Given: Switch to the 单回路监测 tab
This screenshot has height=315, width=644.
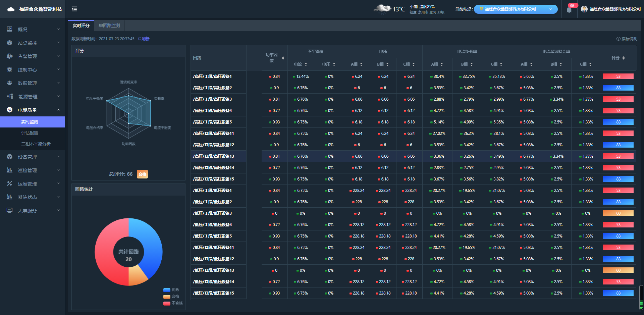Looking at the screenshot, I should [x=109, y=25].
